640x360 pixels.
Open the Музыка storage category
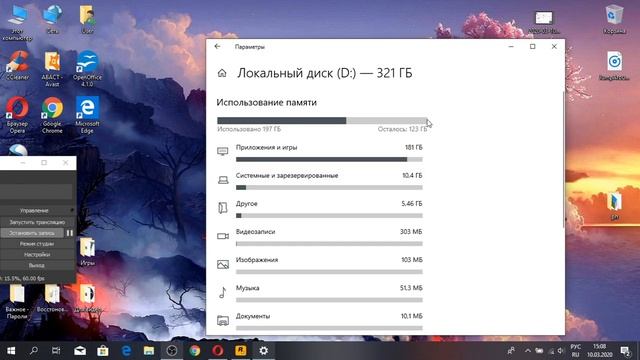(x=320, y=293)
